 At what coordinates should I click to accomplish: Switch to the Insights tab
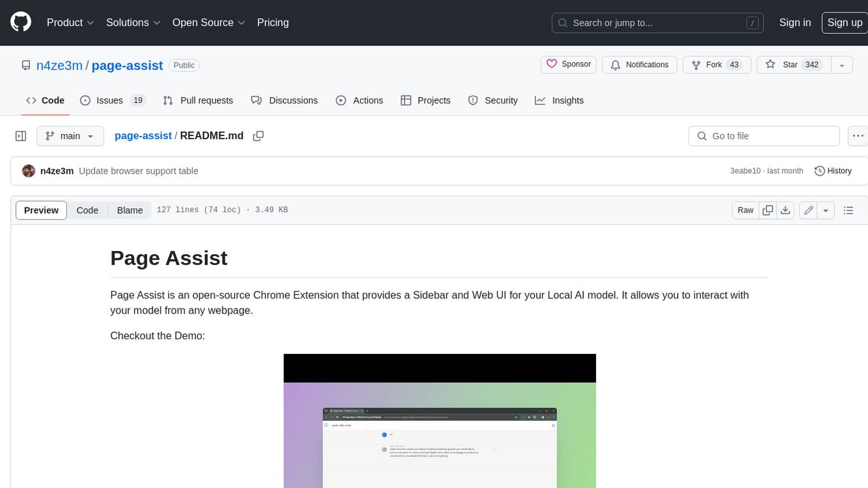tap(559, 100)
